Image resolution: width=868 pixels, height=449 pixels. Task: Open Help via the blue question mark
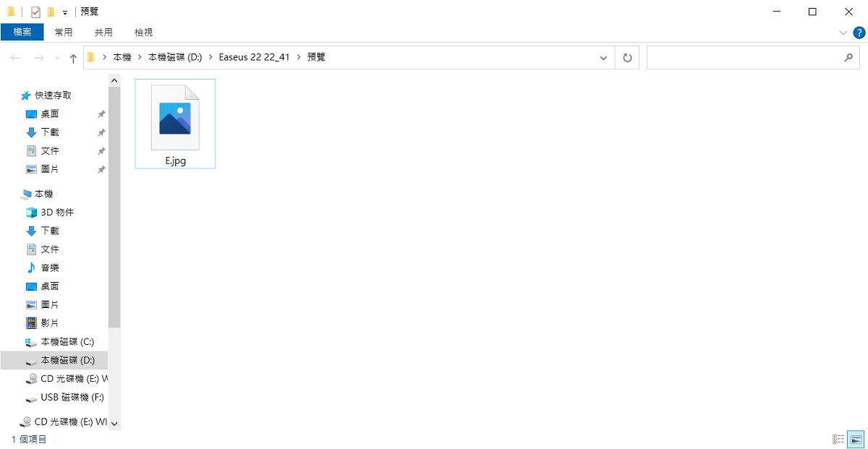click(859, 33)
